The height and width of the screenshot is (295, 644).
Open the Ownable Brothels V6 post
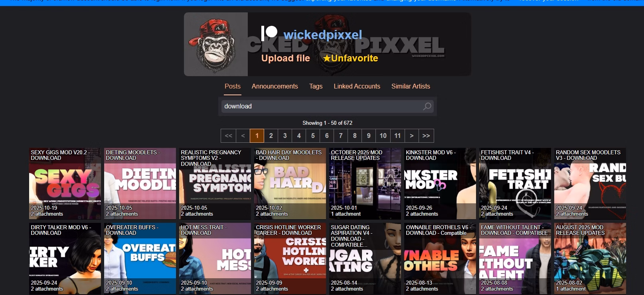click(x=440, y=259)
